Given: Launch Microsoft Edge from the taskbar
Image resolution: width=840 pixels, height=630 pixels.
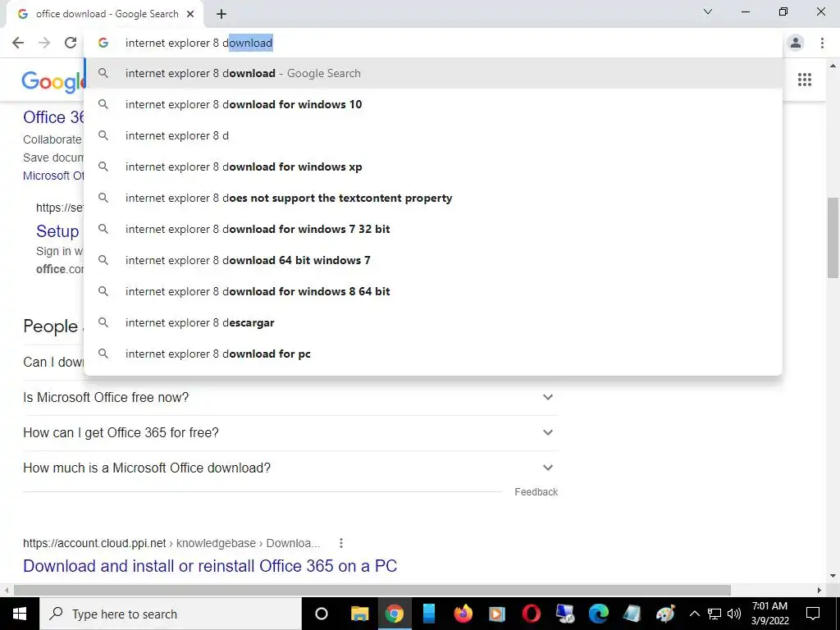Looking at the screenshot, I should pyautogui.click(x=599, y=614).
